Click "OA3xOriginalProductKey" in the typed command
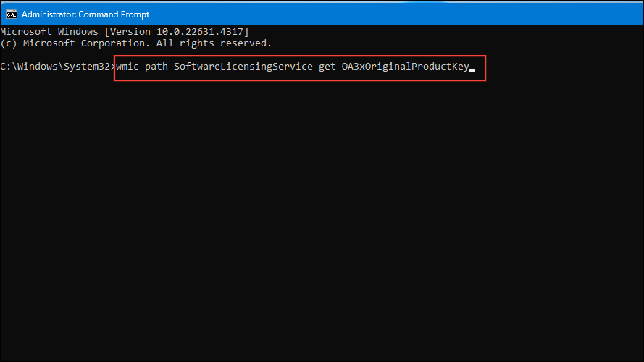Screen dimensions: 644x362 tap(405, 67)
